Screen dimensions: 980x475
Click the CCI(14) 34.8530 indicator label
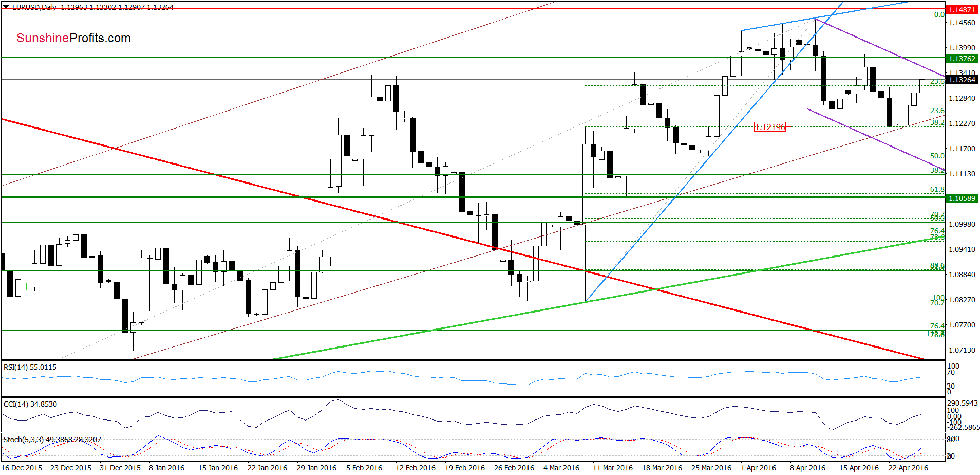pyautogui.click(x=30, y=404)
